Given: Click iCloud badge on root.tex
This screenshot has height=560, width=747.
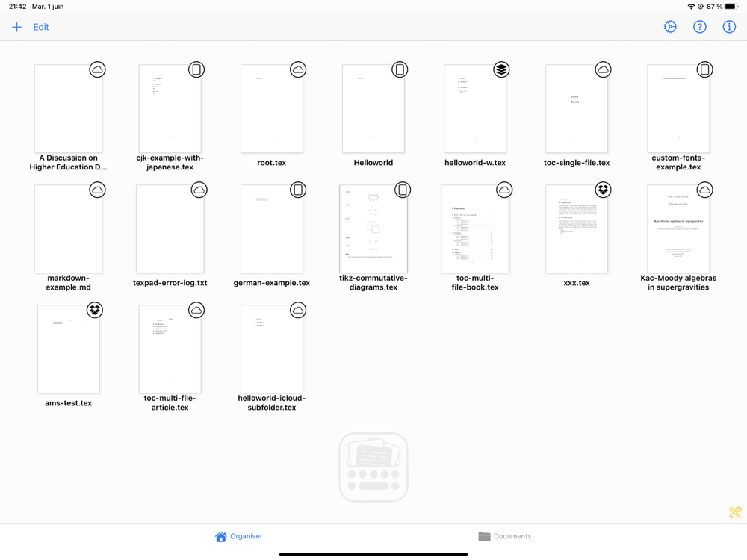Looking at the screenshot, I should [298, 70].
